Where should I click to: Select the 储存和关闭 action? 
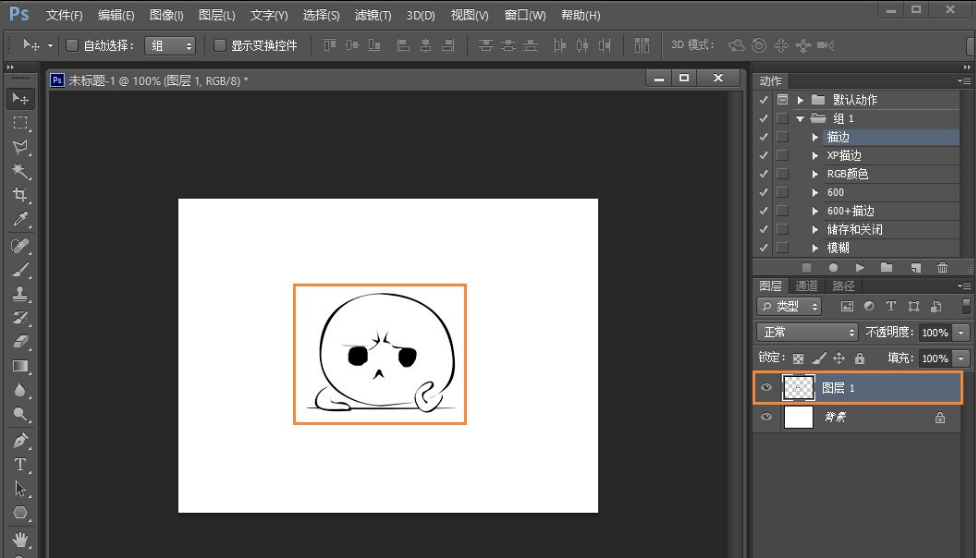[854, 230]
